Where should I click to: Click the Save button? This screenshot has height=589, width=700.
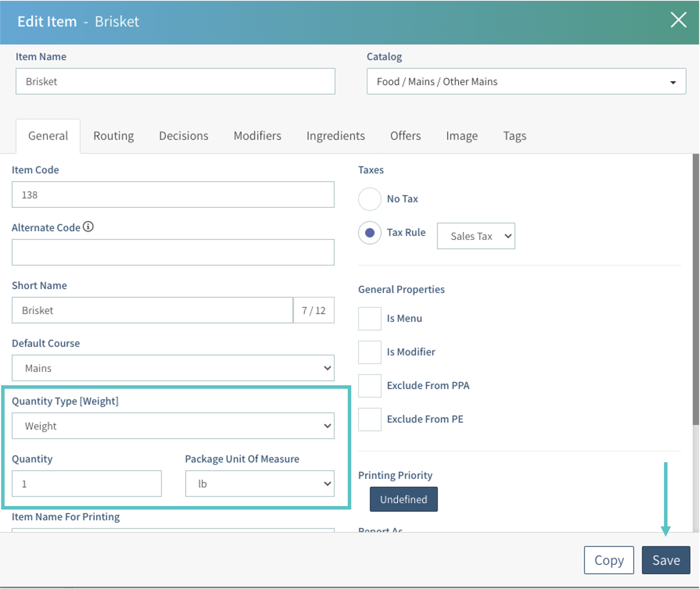pos(666,560)
